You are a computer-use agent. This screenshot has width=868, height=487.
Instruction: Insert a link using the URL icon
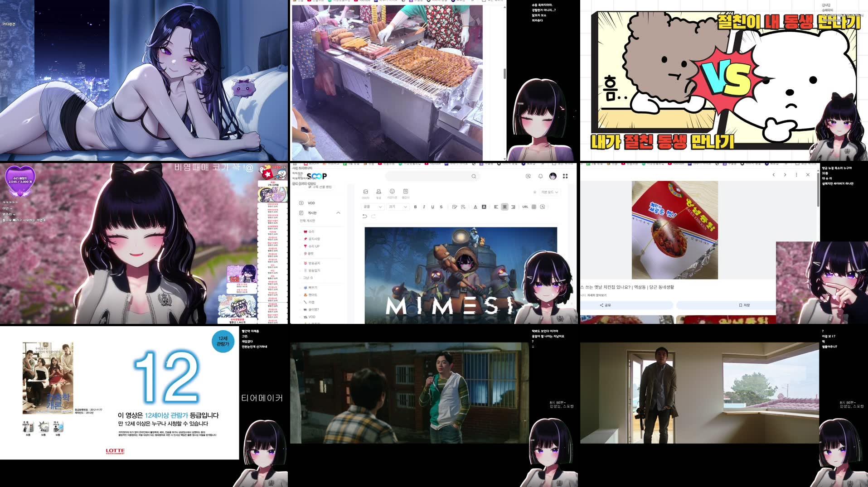coord(525,207)
